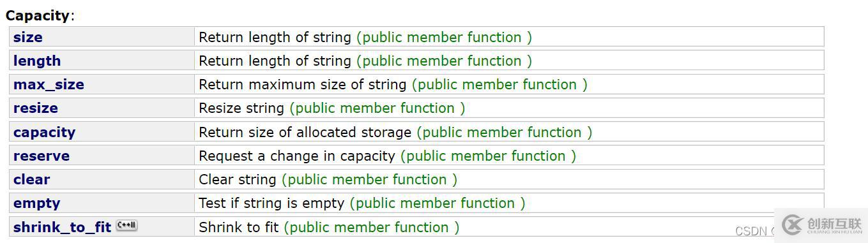Screen dimensions: 868x243
Task: Open the capacity function link
Action: coord(44,132)
